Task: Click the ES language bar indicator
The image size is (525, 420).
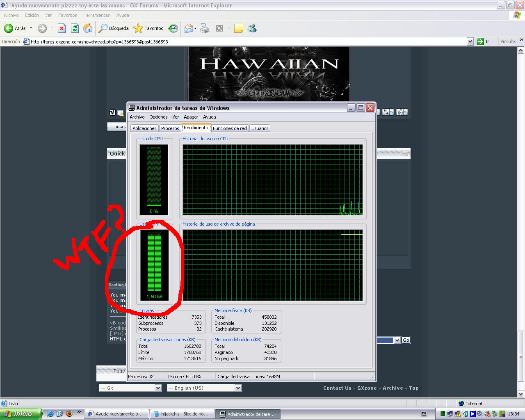Action: (424, 414)
